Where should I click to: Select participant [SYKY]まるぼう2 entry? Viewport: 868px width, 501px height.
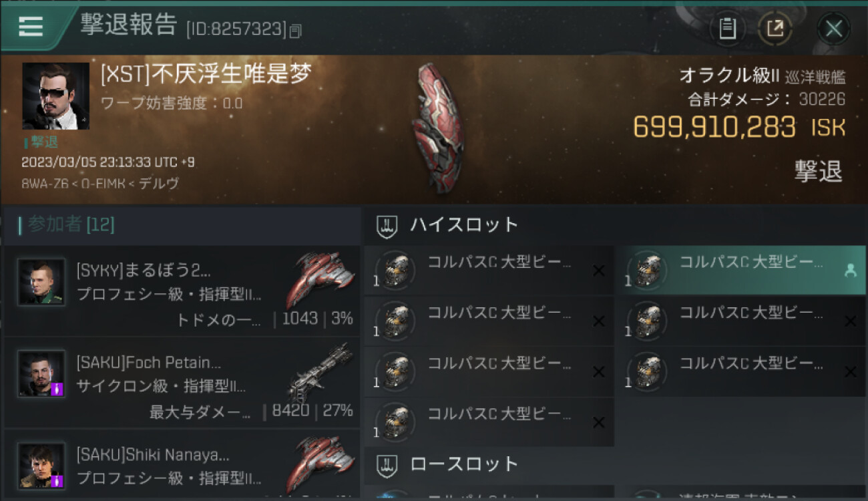182,291
